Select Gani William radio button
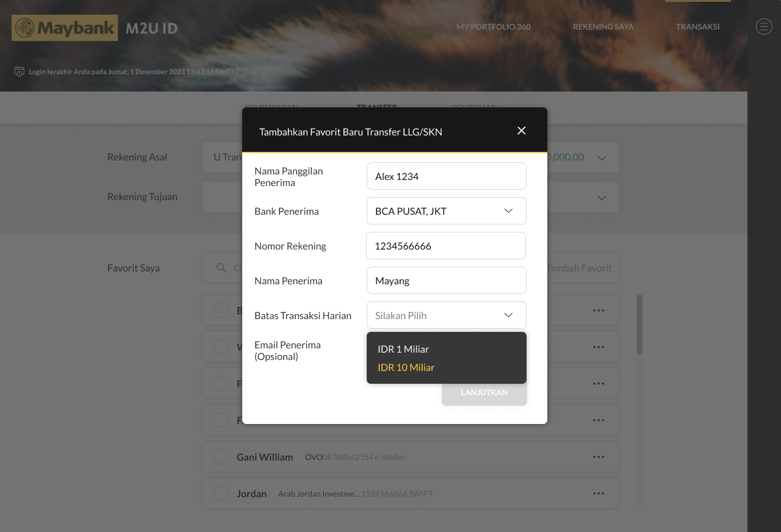The image size is (781, 532). pyautogui.click(x=220, y=457)
